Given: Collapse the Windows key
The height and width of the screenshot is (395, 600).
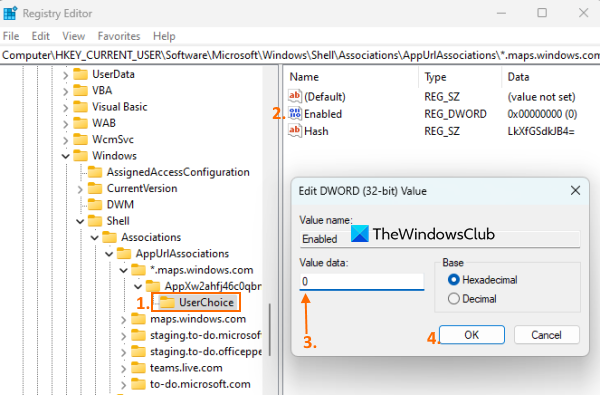Looking at the screenshot, I should pyautogui.click(x=65, y=156).
